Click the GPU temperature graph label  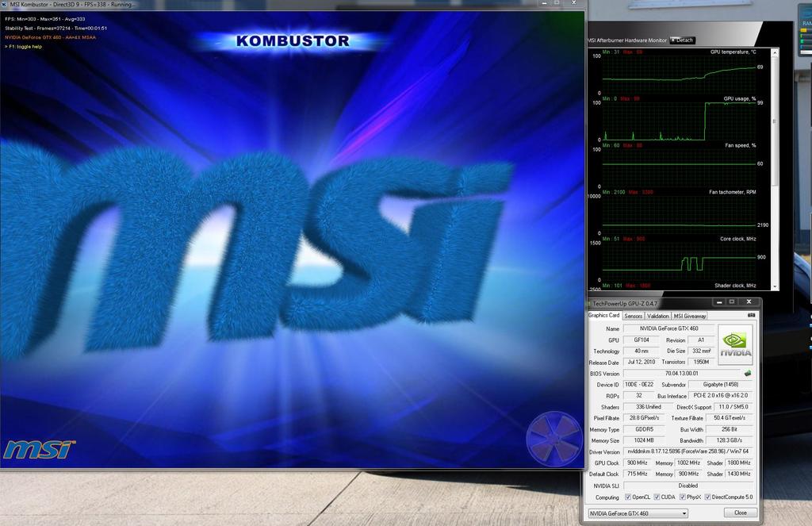tap(733, 52)
